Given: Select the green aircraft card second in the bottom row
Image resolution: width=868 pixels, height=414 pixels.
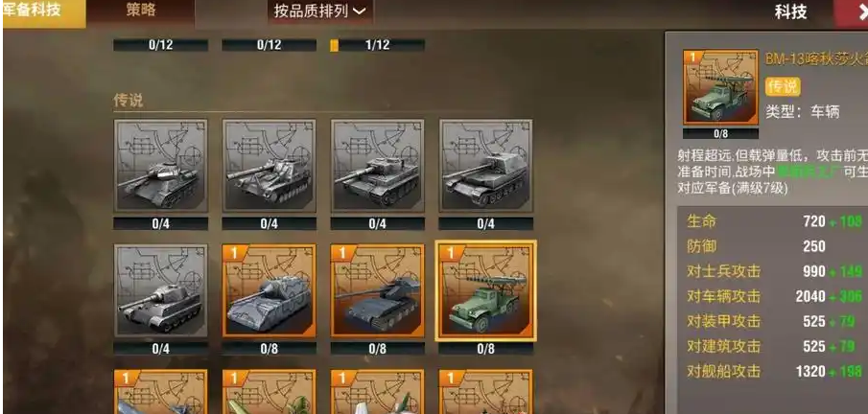Looking at the screenshot, I should click(x=270, y=392).
